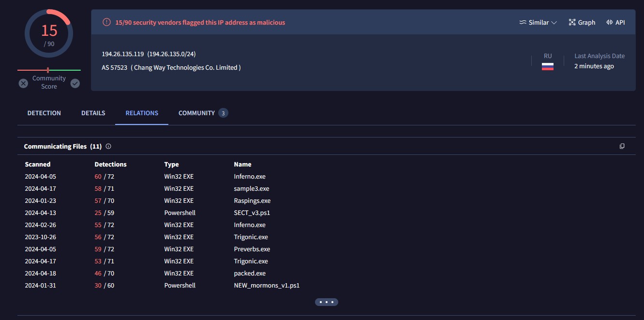644x320 pixels.
Task: Click the warning icon beside the malicious verdict
Action: [106, 22]
